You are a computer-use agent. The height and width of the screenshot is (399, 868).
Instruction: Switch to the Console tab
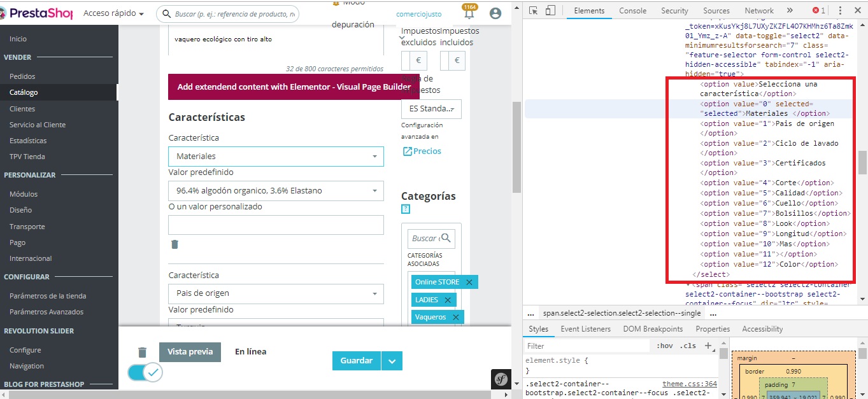(x=632, y=10)
